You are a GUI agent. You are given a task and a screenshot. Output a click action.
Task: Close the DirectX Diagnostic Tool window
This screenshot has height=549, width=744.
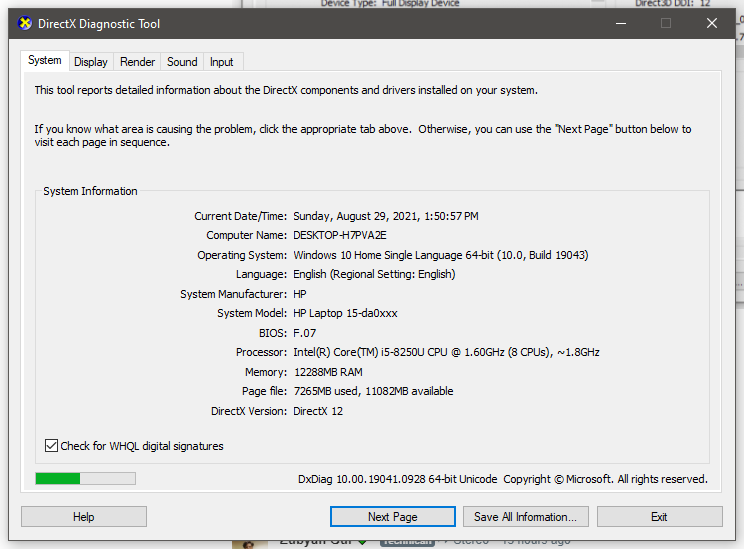(x=712, y=23)
